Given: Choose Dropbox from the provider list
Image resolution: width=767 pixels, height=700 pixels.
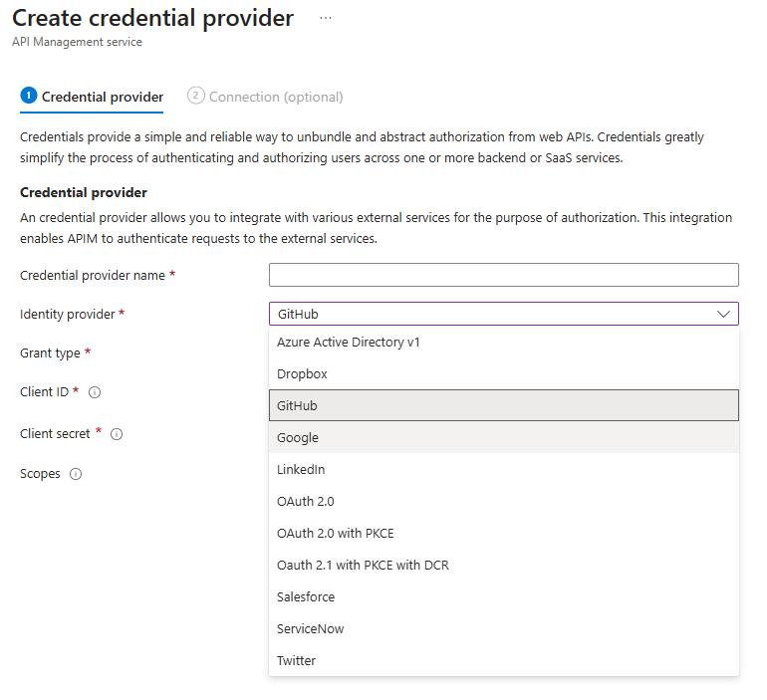Looking at the screenshot, I should (x=302, y=374).
